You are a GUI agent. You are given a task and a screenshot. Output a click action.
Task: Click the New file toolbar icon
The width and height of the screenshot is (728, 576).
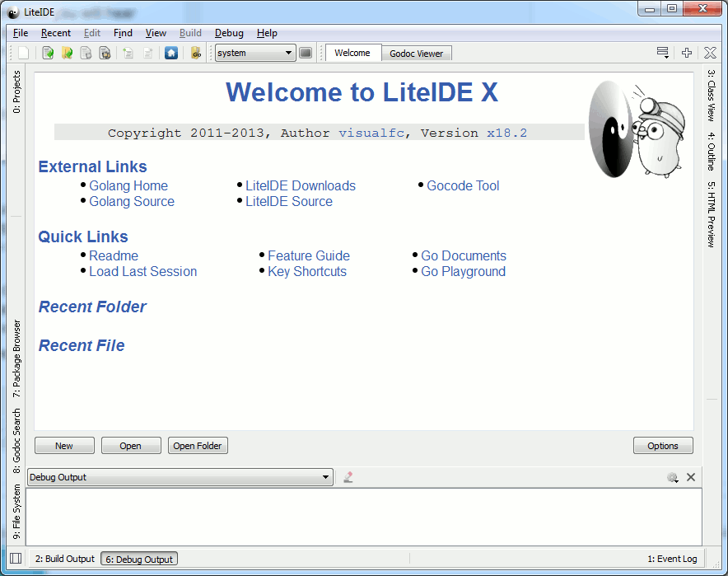[x=24, y=53]
